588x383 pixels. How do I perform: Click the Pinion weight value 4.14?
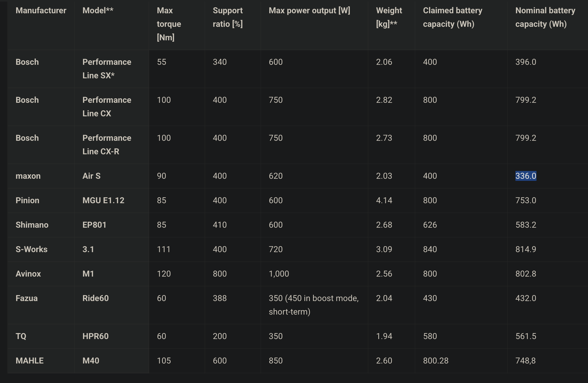point(384,200)
